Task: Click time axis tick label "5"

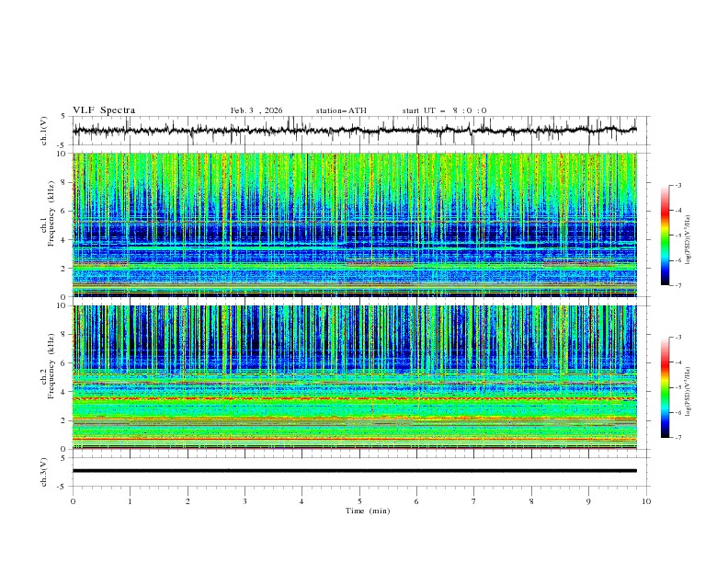Action: coord(359,501)
